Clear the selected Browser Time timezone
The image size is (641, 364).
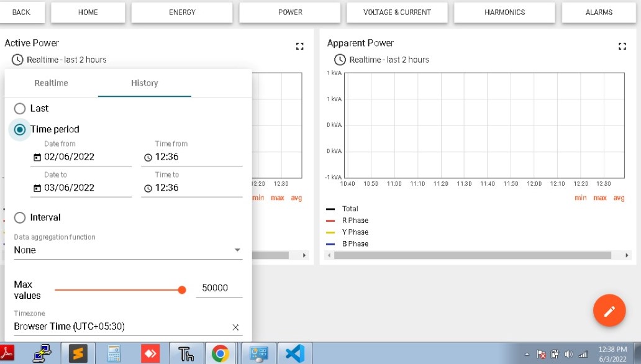tap(235, 327)
